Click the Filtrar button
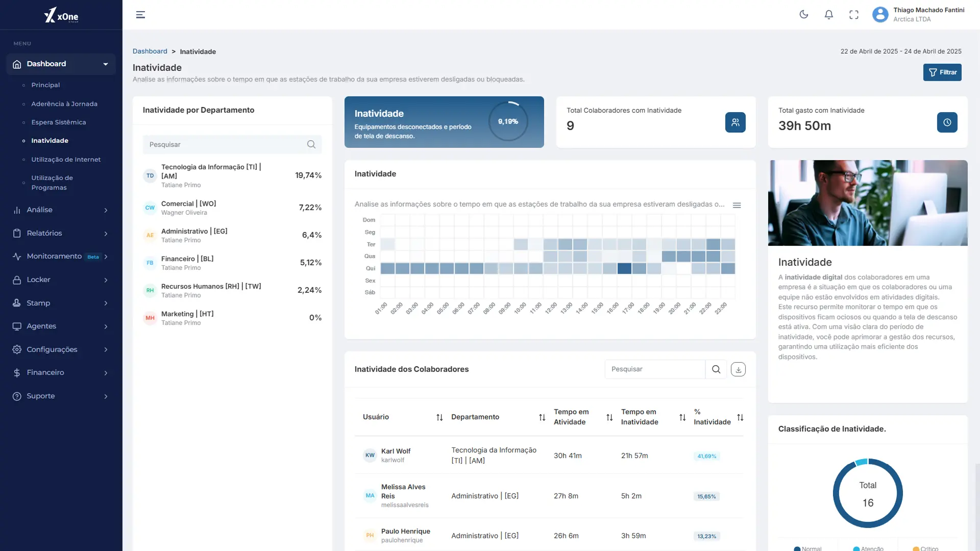The height and width of the screenshot is (551, 980). coord(942,72)
